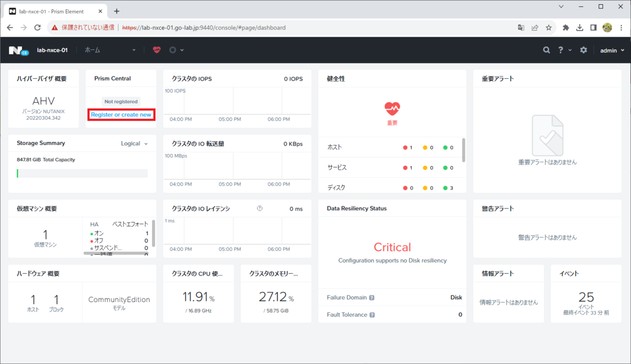
Task: Click the サービス row in health widget
Action: [390, 168]
